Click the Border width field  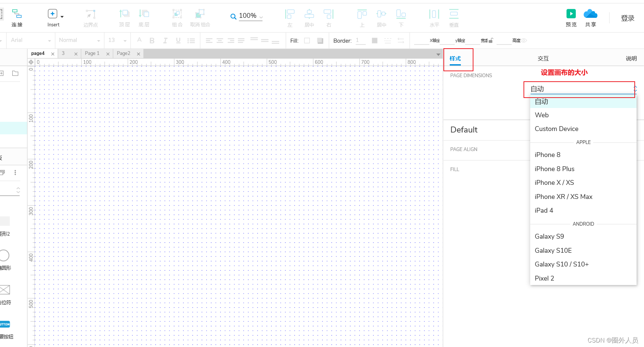point(360,40)
